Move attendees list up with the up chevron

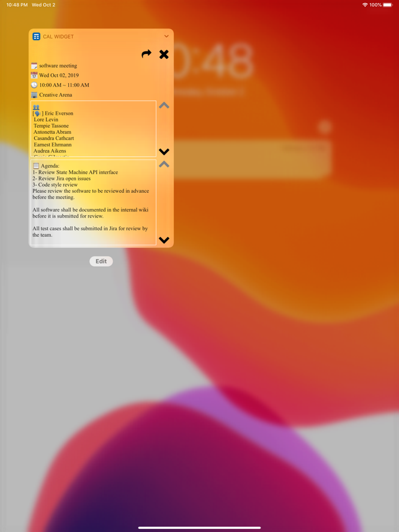[164, 105]
